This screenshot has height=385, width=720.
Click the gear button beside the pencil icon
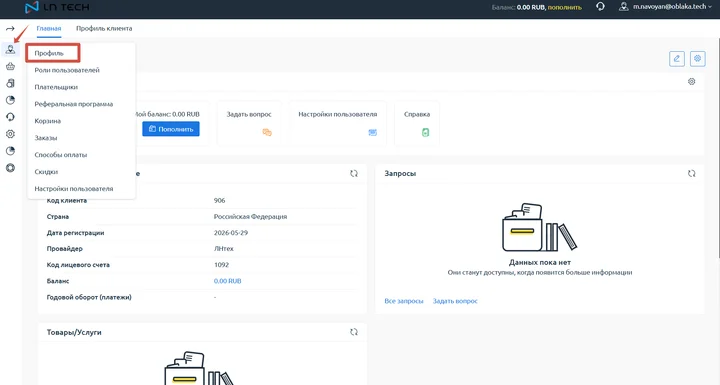click(698, 58)
